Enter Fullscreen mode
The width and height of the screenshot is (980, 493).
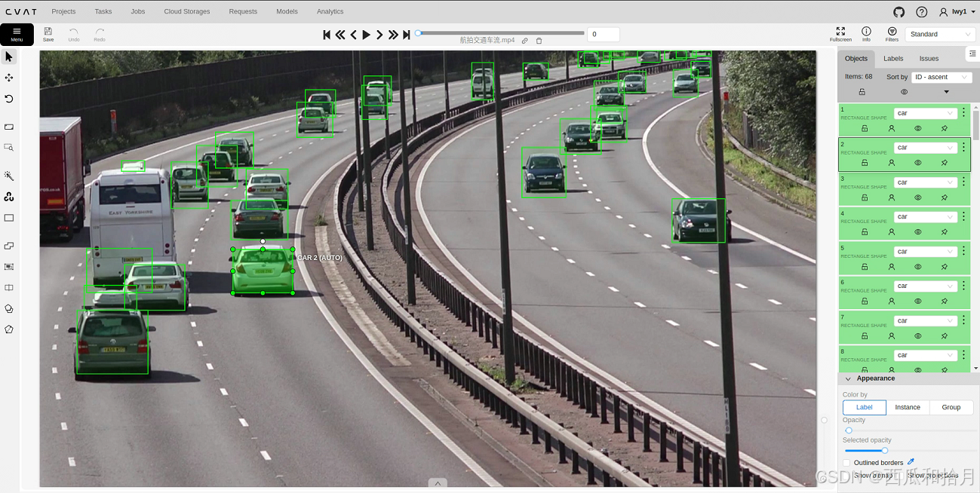840,34
